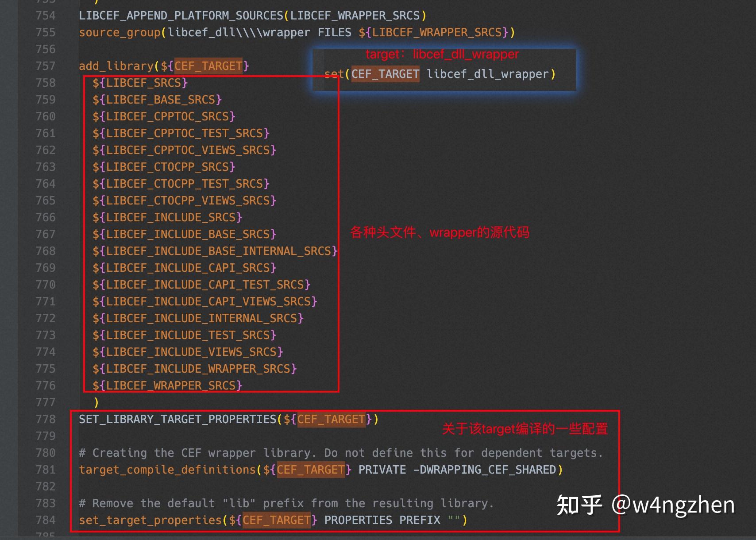Click the highlighted CEF_TARGET token on line 757
The width and height of the screenshot is (756, 540).
point(208,66)
